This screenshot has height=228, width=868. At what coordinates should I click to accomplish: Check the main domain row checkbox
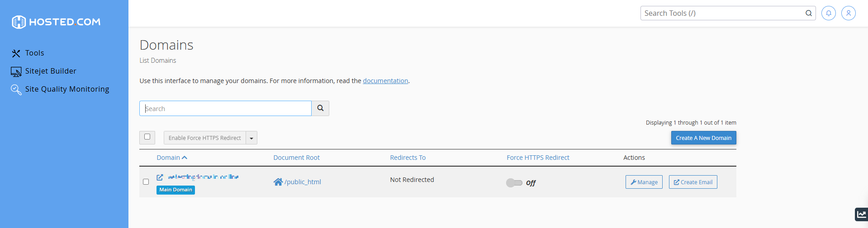point(146,181)
